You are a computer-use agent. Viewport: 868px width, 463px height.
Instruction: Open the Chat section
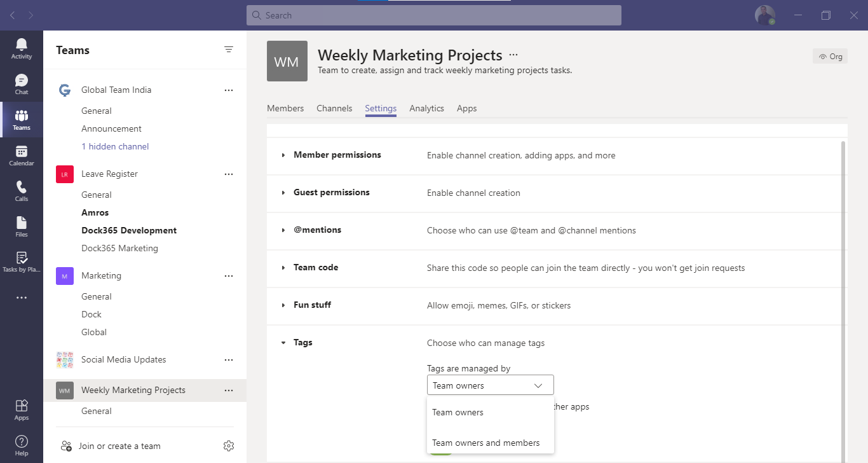(x=21, y=83)
